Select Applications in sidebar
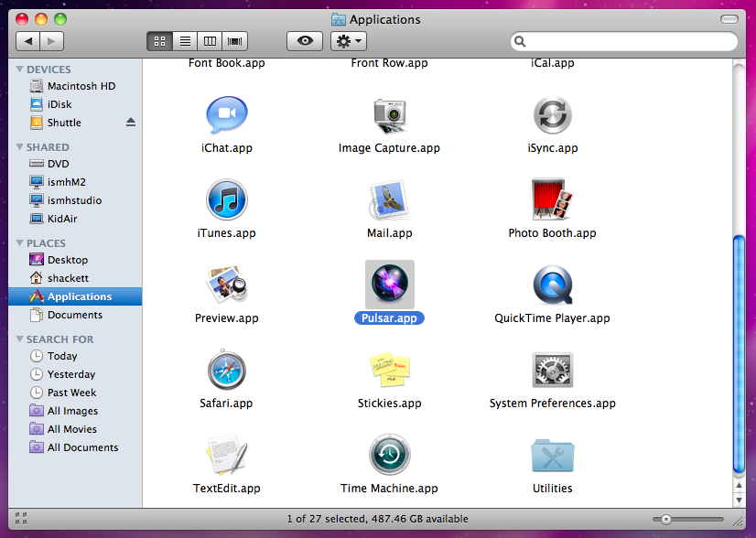Image resolution: width=756 pixels, height=538 pixels. click(75, 296)
